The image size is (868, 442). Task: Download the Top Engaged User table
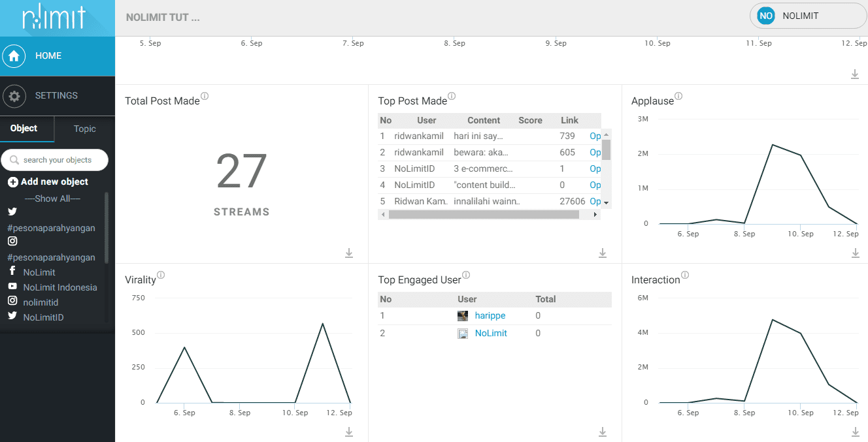[603, 432]
